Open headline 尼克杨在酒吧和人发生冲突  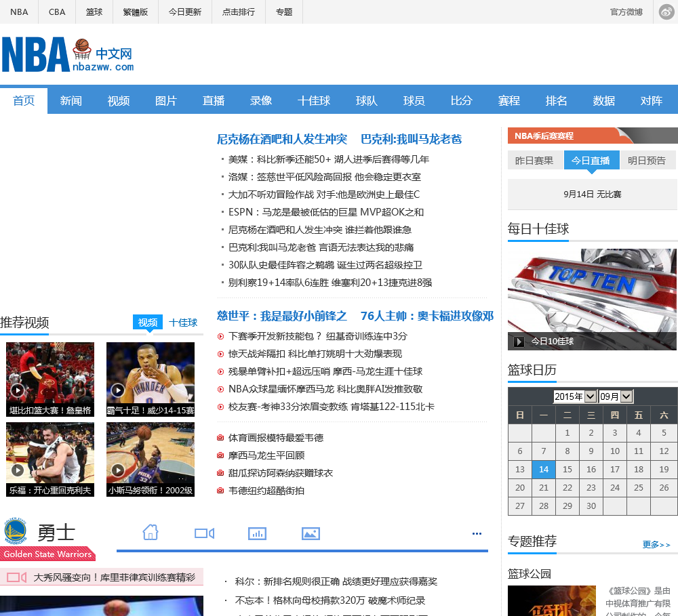(x=282, y=139)
